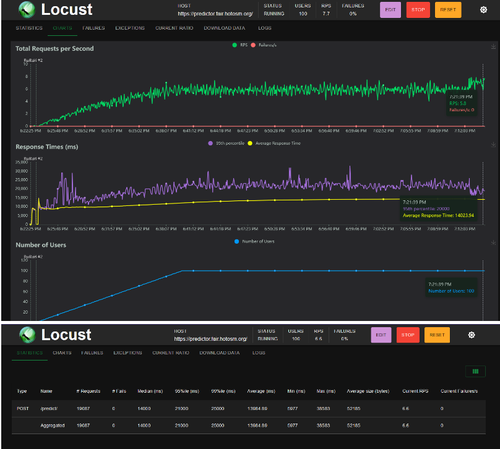Open Charts tab in bottom panel

coord(62,353)
